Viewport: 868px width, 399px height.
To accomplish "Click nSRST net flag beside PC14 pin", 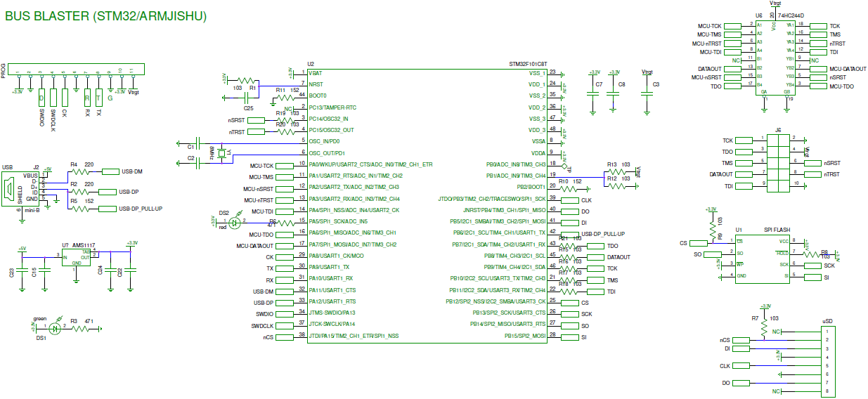I will click(x=256, y=120).
